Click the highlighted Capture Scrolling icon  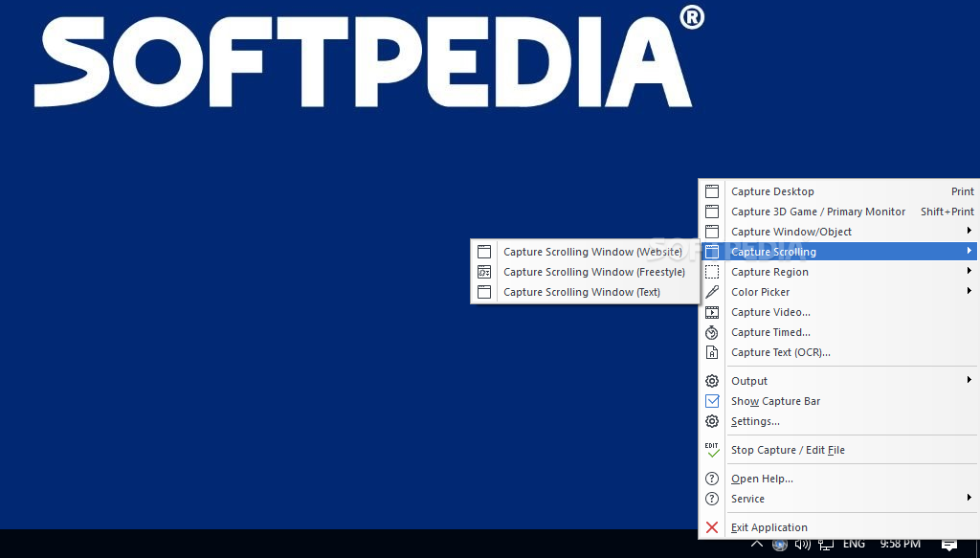712,251
